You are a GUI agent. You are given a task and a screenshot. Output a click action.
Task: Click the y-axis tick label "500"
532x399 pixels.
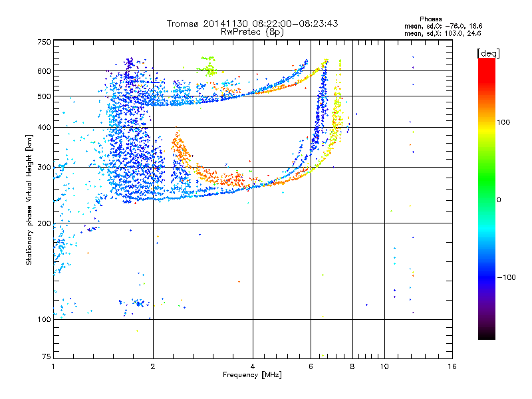(45, 96)
